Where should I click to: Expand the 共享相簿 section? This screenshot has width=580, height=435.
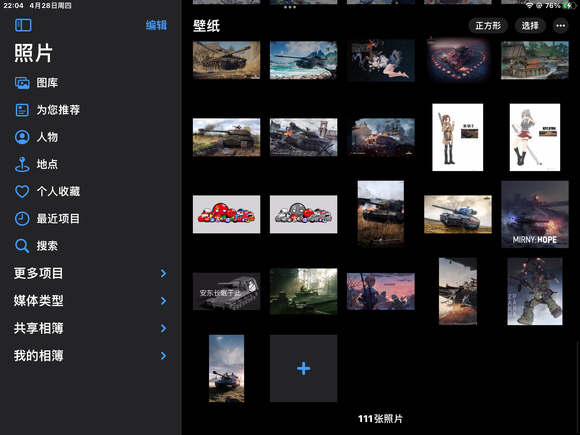[x=90, y=328]
